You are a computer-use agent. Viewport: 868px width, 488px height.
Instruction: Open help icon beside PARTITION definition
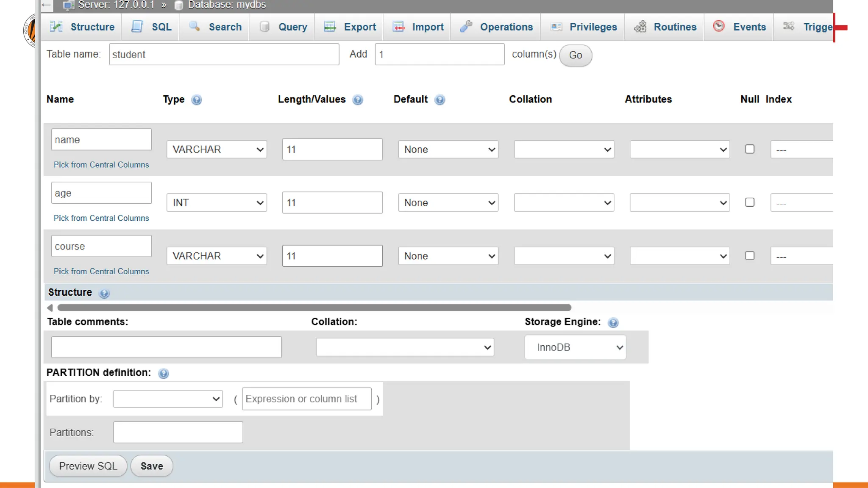point(163,373)
